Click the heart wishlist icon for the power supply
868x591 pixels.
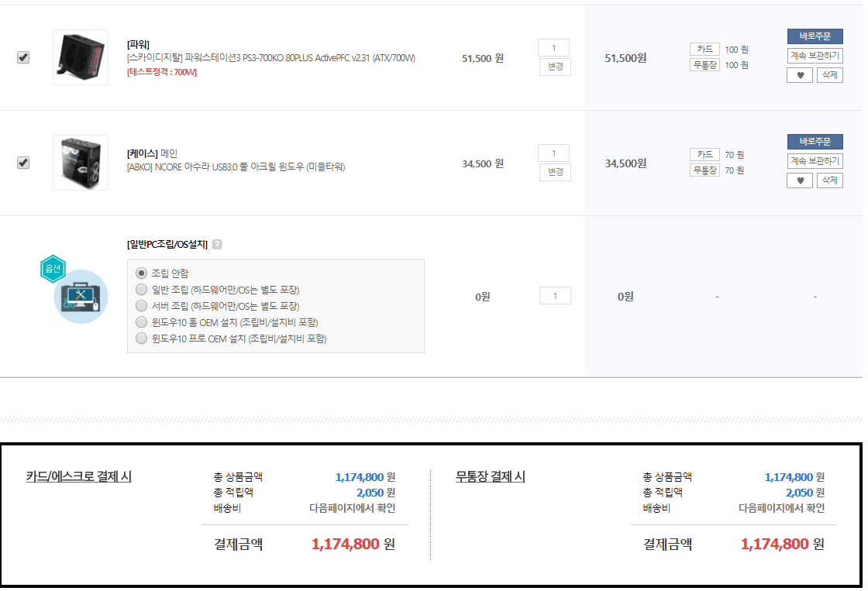[x=800, y=75]
